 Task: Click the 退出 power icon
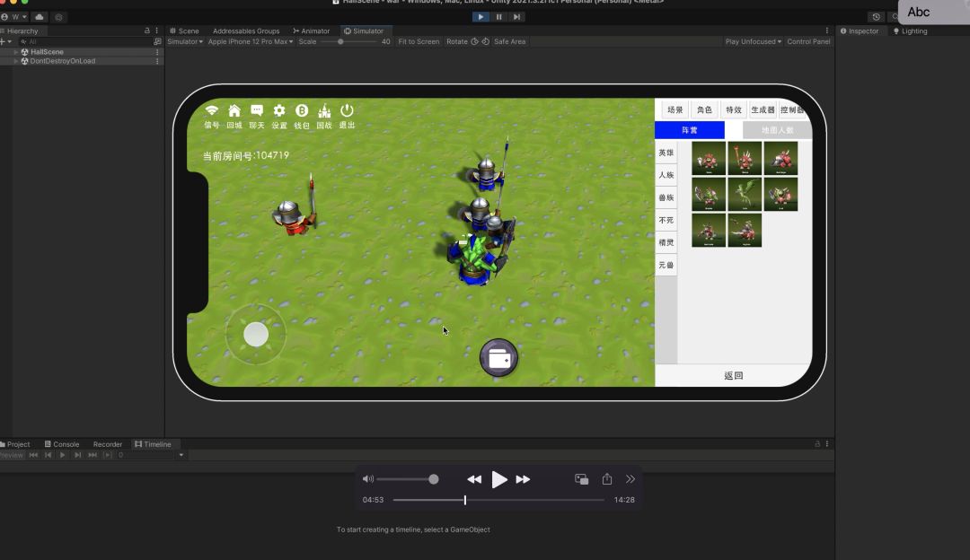click(347, 111)
